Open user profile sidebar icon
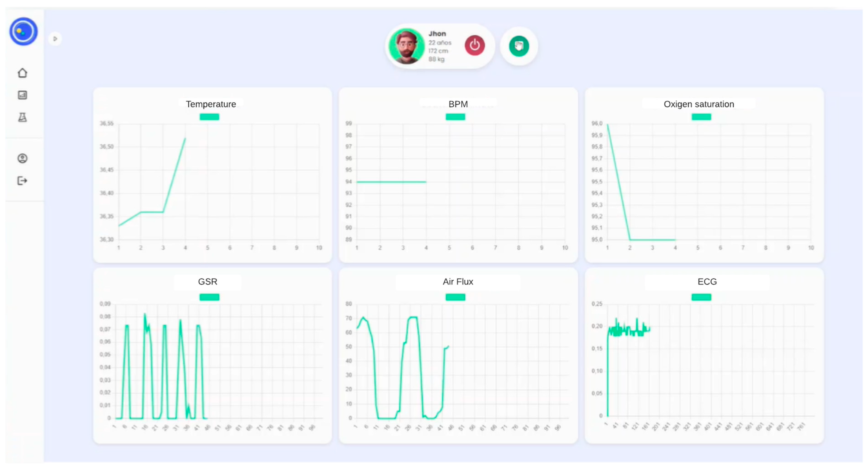868x467 pixels. point(23,158)
